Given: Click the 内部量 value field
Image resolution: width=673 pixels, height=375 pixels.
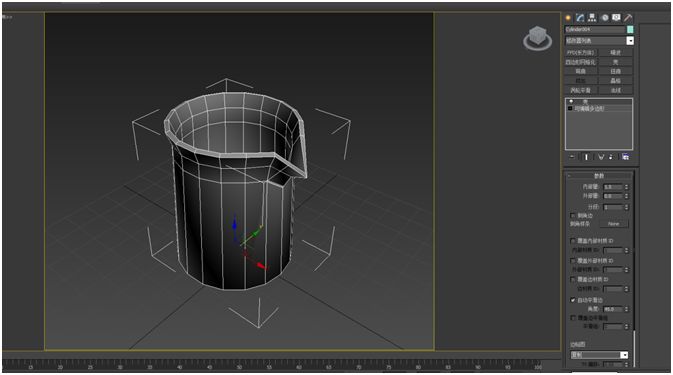Looking at the screenshot, I should (612, 187).
